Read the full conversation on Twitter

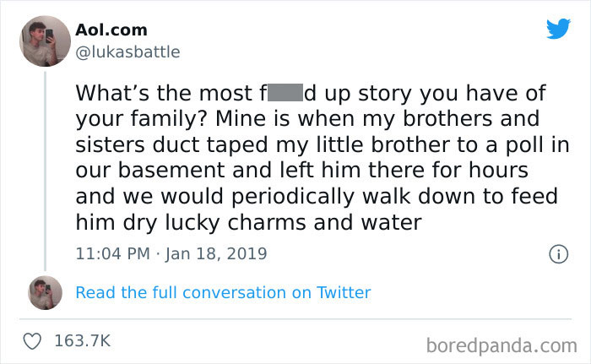223,293
